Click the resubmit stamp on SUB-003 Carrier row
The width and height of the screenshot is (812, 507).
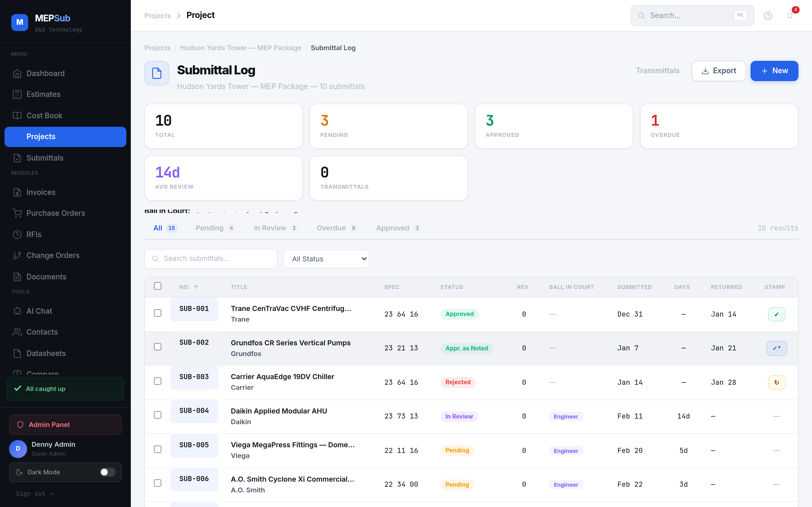(x=777, y=382)
